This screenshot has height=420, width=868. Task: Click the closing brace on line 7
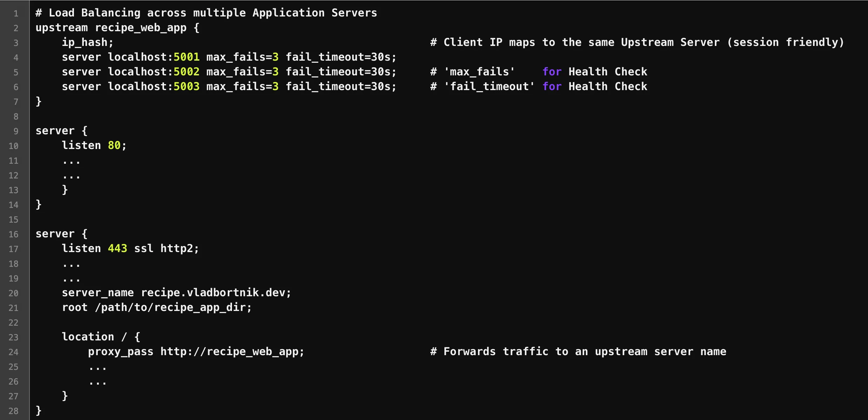[39, 101]
